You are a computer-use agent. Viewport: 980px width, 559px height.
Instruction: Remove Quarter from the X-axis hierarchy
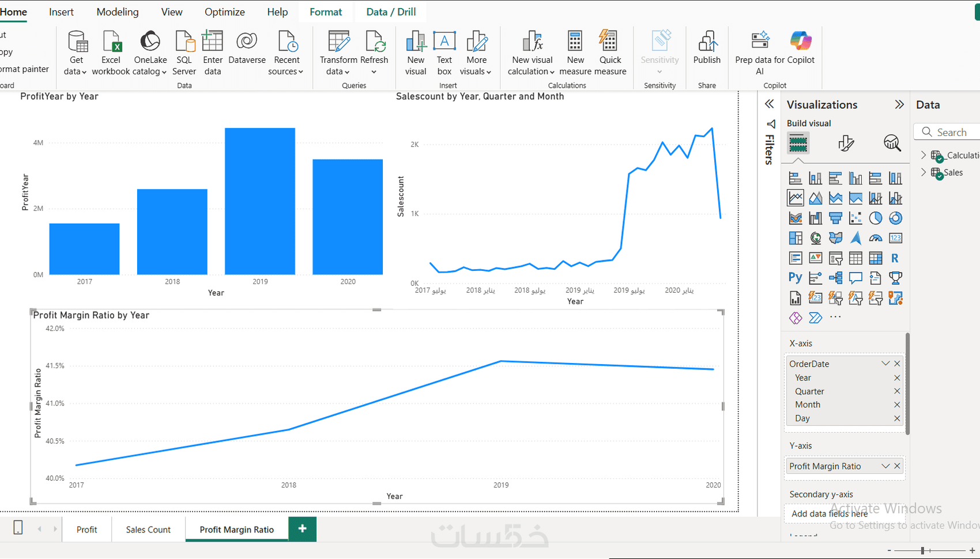[x=897, y=391]
